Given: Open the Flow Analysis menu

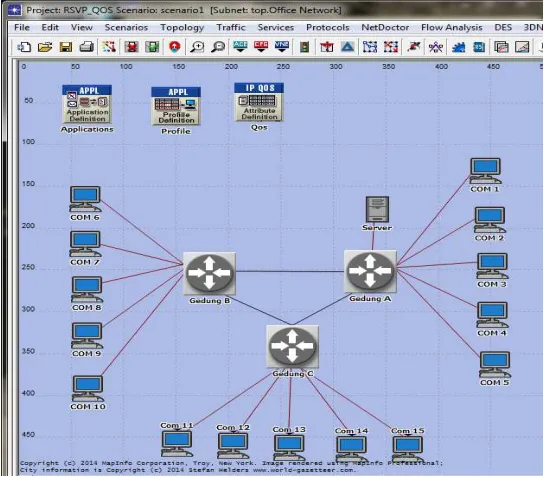Looking at the screenshot, I should point(452,27).
